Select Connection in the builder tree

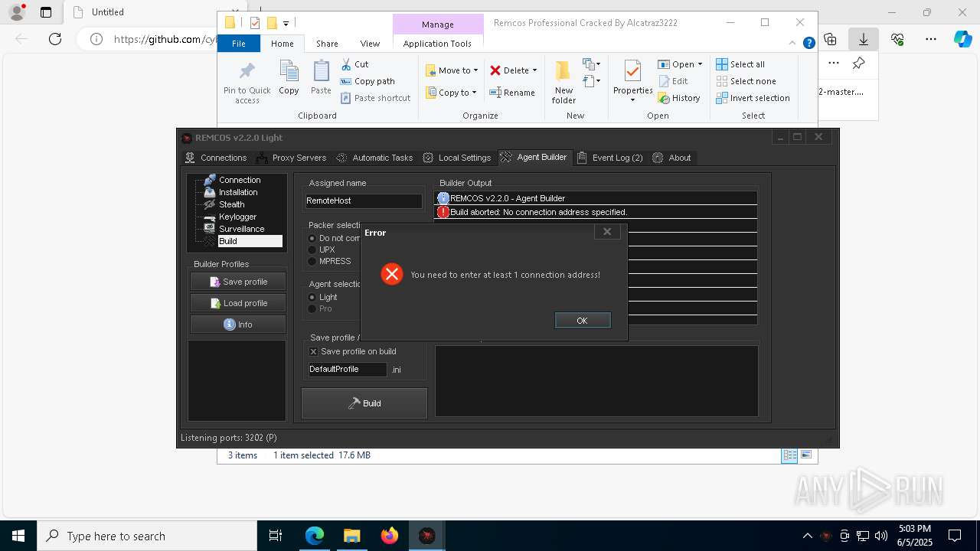(x=240, y=180)
